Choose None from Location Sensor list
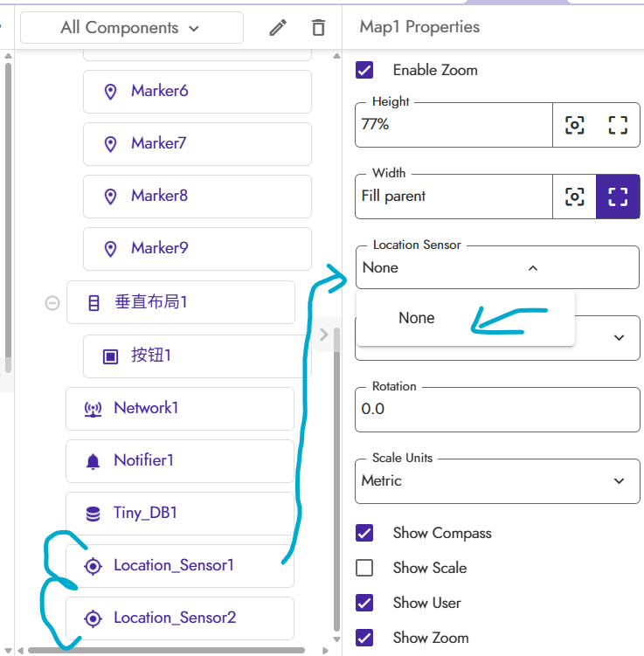 click(x=417, y=319)
